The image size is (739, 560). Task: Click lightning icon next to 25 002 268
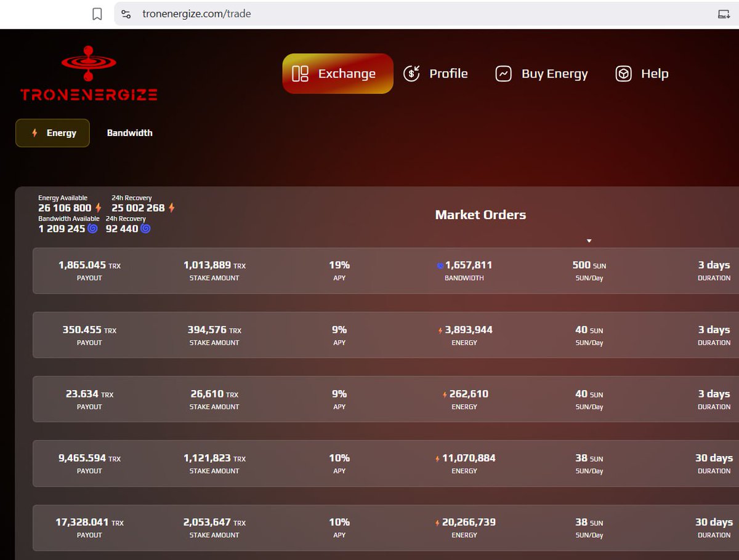coord(172,208)
